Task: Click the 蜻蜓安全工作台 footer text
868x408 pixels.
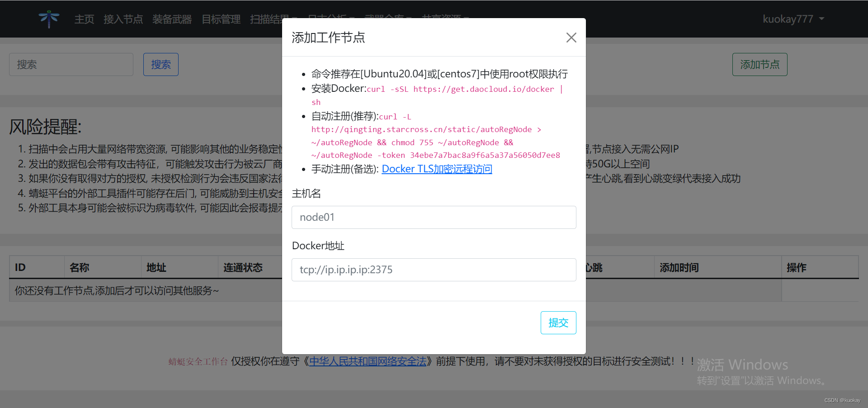Action: click(198, 361)
